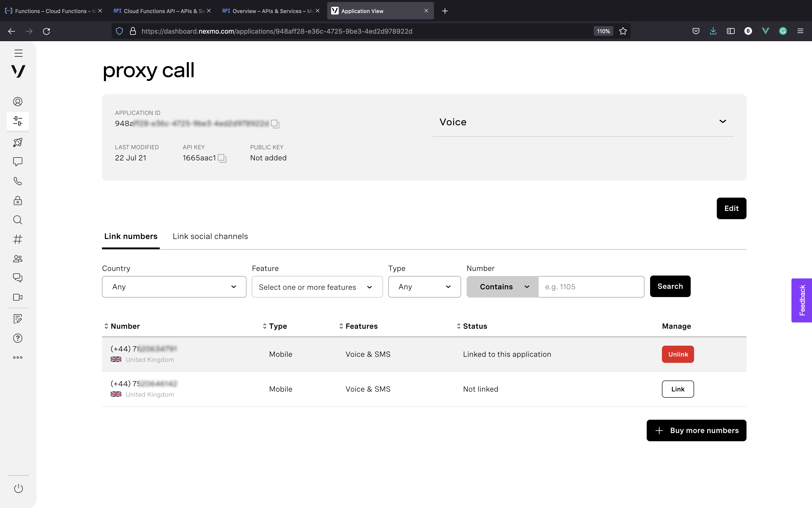The width and height of the screenshot is (812, 508).
Task: Open the account profile icon in the sidebar
Action: [x=18, y=101]
